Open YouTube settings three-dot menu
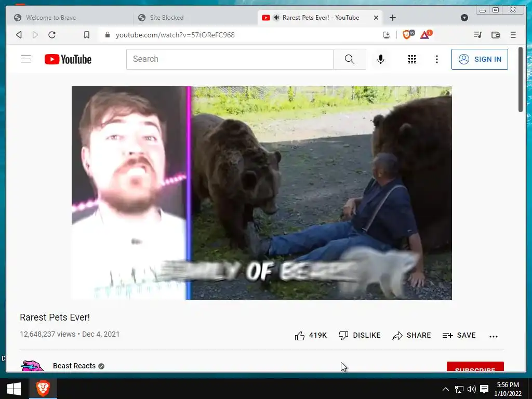Image resolution: width=532 pixels, height=399 pixels. tap(436, 59)
